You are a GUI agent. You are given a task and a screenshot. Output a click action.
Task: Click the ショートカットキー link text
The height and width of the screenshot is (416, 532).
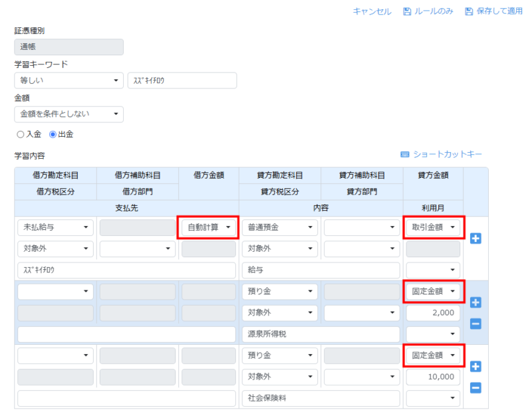click(x=448, y=154)
